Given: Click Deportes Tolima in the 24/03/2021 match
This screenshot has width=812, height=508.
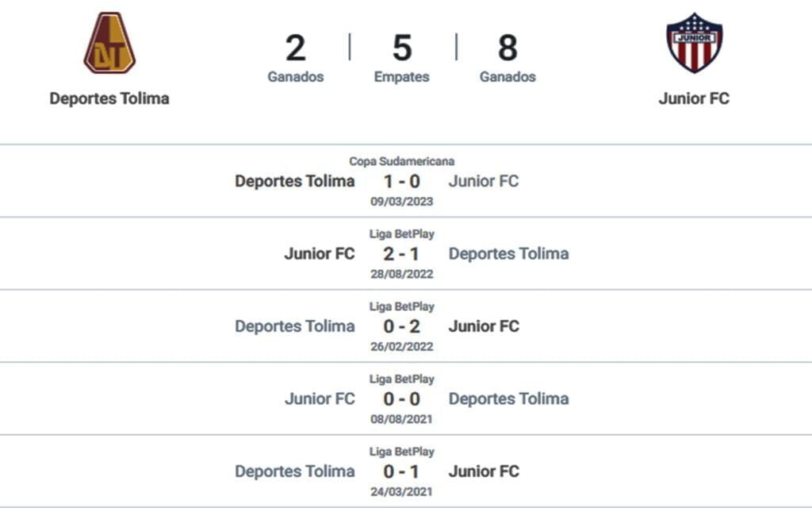Looking at the screenshot, I should pyautogui.click(x=295, y=471).
